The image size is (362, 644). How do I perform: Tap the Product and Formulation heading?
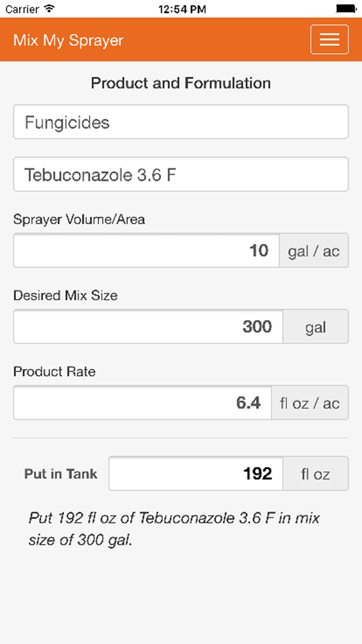(x=181, y=83)
